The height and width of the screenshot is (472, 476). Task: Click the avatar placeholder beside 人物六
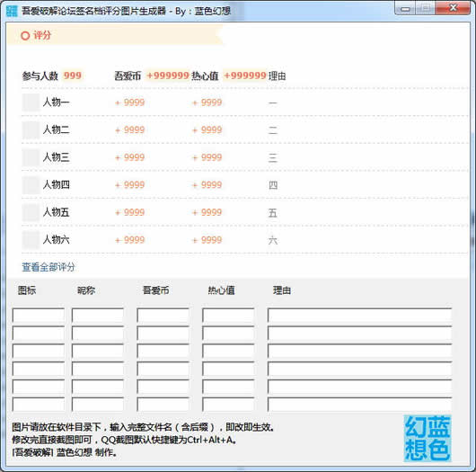[x=31, y=240]
